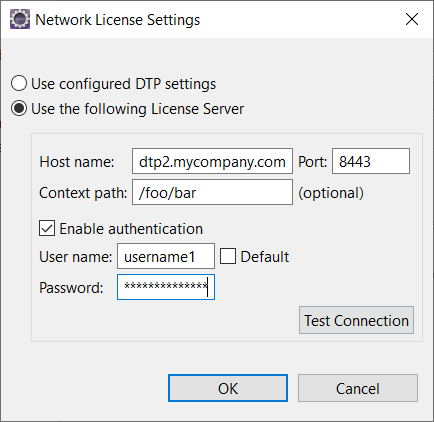Close the Network License Settings dialog
Screen dimensions: 434x422
click(412, 19)
